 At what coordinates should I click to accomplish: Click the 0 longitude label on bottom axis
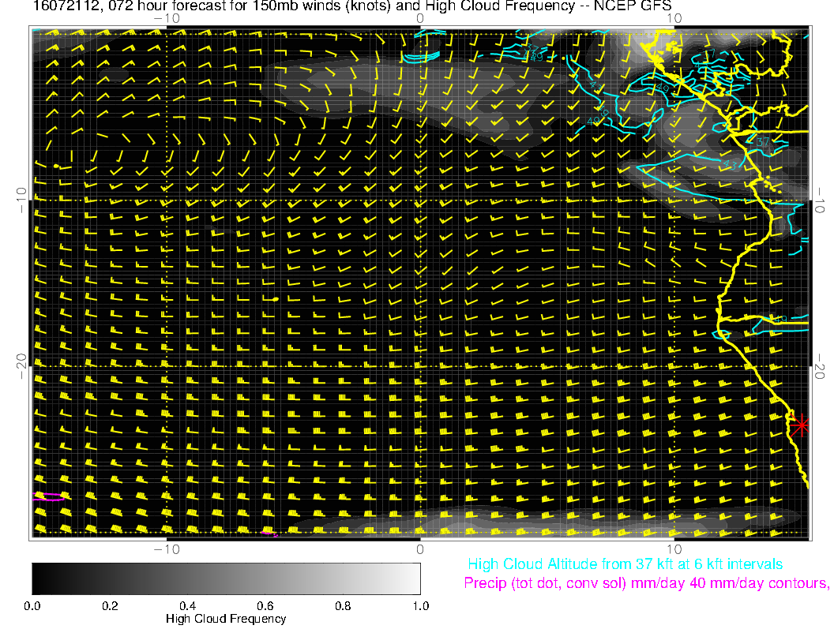click(x=420, y=548)
